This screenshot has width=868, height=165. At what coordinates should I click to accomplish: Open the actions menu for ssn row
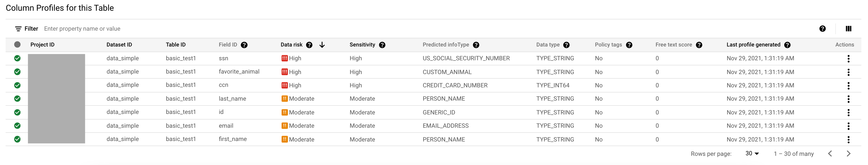[848, 59]
